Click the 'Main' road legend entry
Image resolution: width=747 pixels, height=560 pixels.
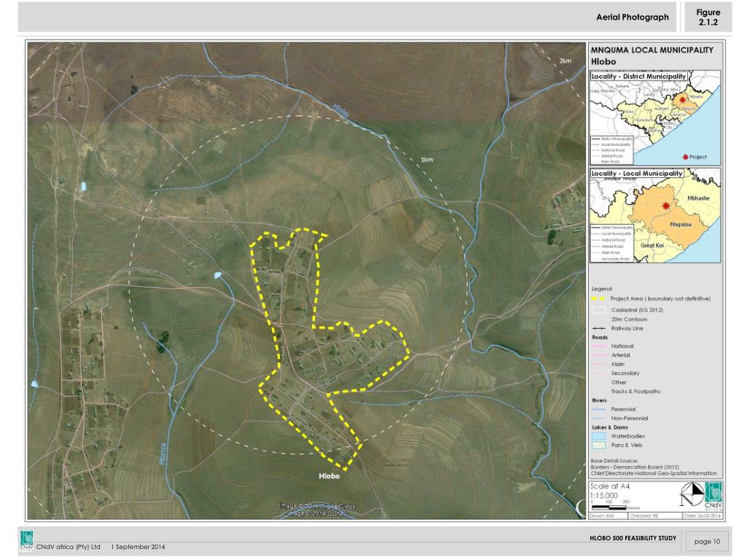[617, 365]
